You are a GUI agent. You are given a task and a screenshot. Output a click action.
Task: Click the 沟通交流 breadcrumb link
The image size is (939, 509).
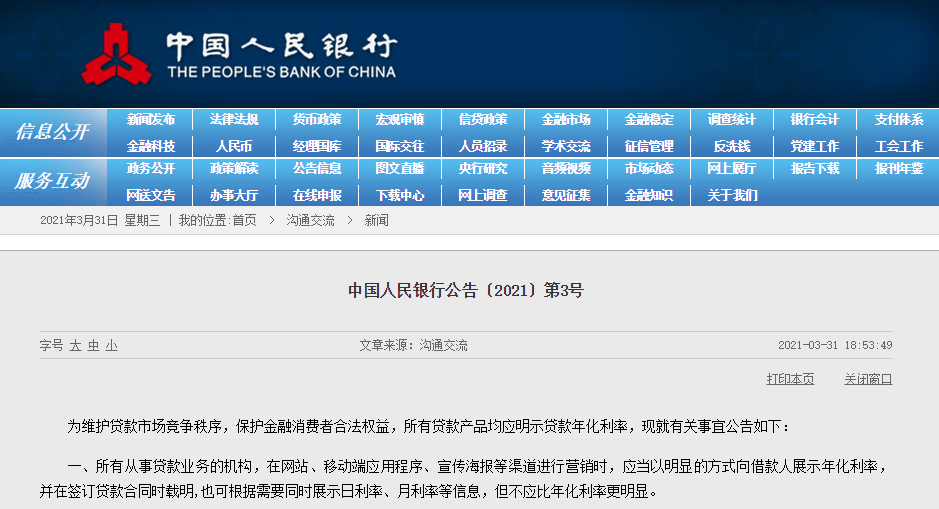click(311, 220)
